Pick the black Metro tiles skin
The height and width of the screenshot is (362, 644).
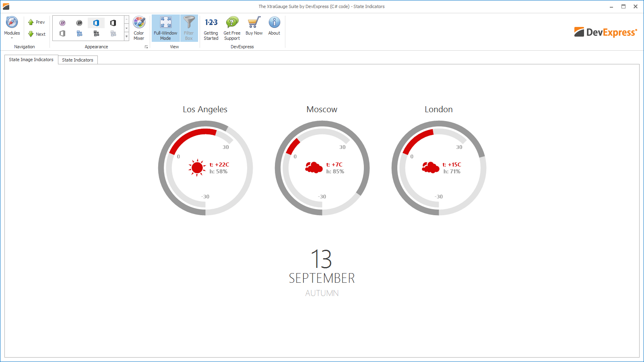(96, 33)
